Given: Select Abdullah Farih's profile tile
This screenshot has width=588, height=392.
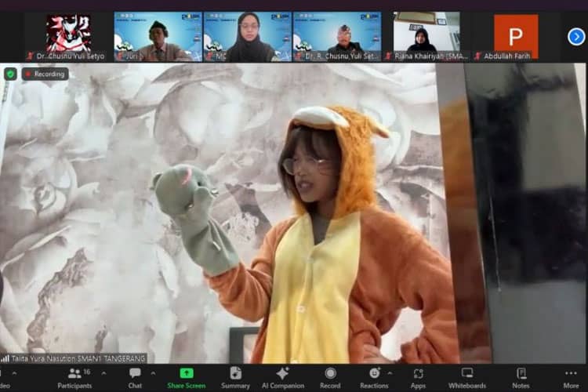Looking at the screenshot, I should pos(516,36).
